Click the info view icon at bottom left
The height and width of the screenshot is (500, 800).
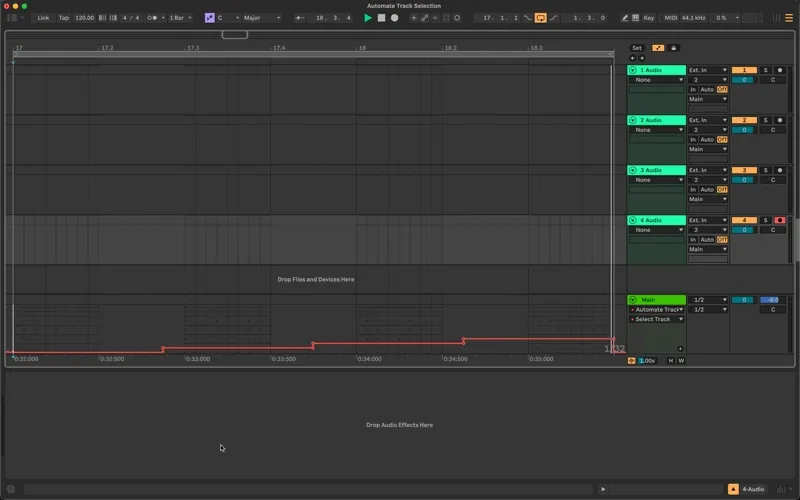tap(11, 489)
